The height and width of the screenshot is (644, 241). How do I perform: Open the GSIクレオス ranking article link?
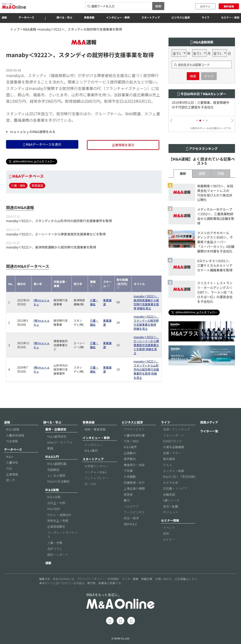click(215, 266)
